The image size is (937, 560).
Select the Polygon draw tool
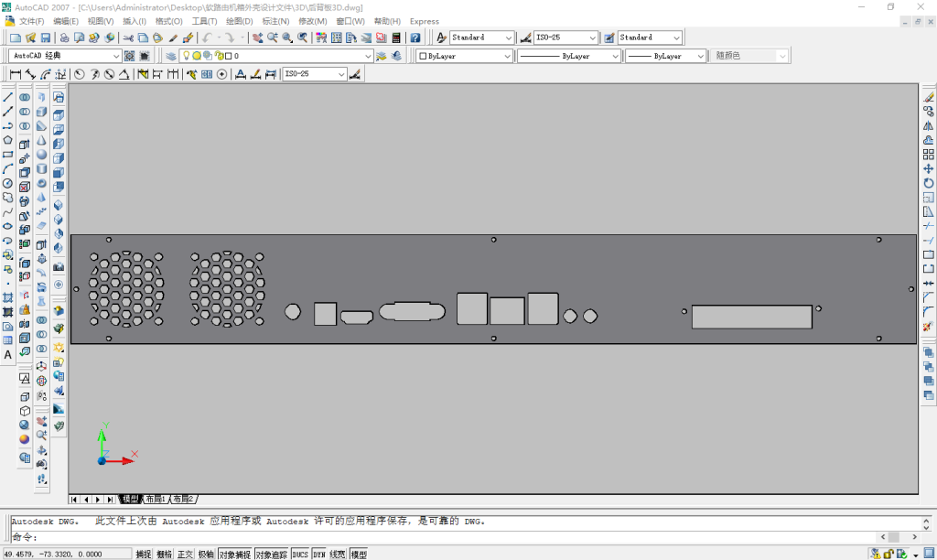[8, 140]
